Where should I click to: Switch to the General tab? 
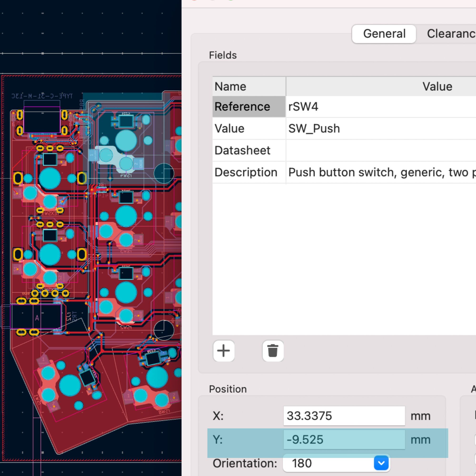click(384, 34)
